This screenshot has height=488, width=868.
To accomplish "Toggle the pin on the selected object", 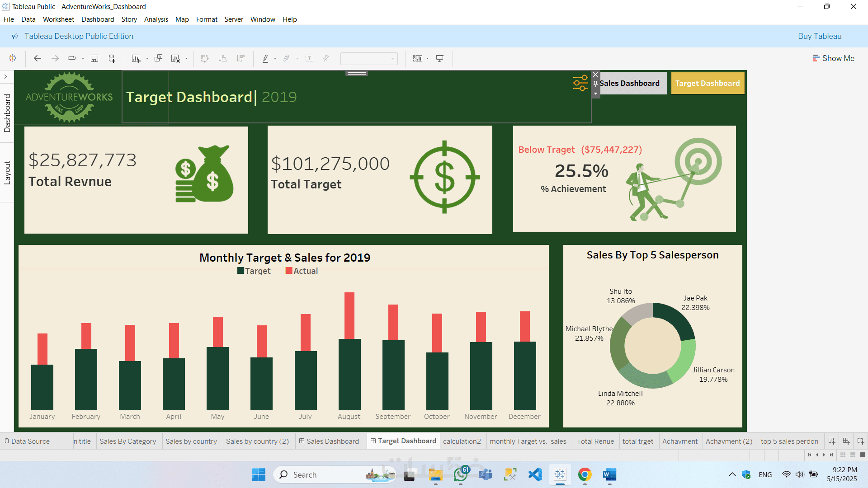I will [x=595, y=84].
